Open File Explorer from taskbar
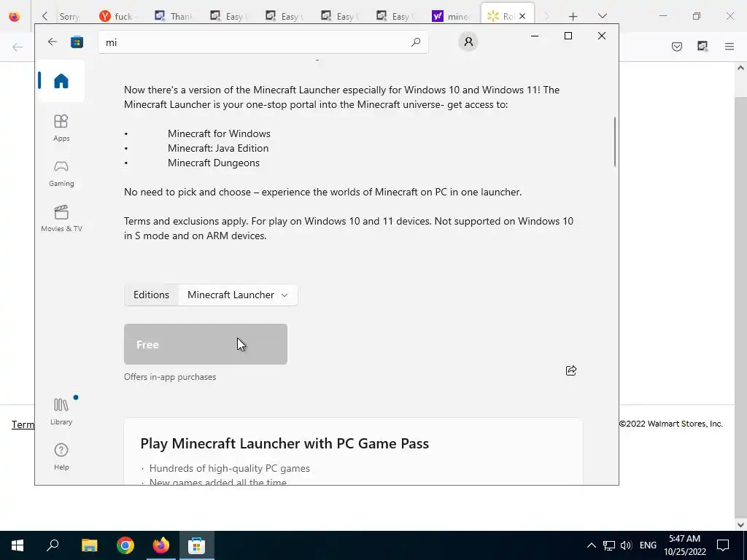The height and width of the screenshot is (560, 747). [89, 545]
